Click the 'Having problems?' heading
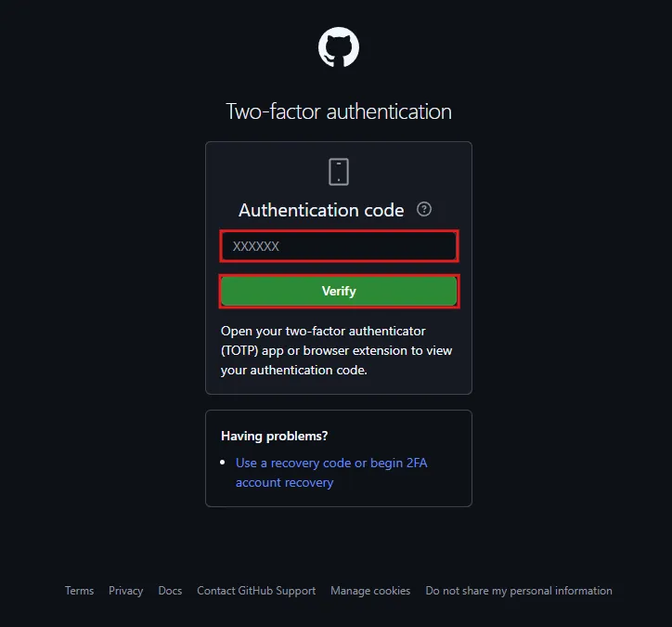 pos(275,437)
